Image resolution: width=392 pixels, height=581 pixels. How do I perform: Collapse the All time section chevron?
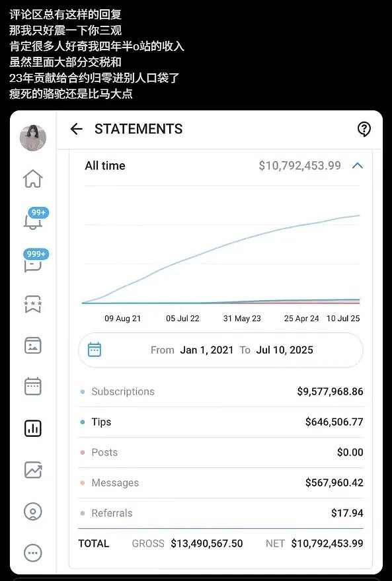tap(358, 166)
